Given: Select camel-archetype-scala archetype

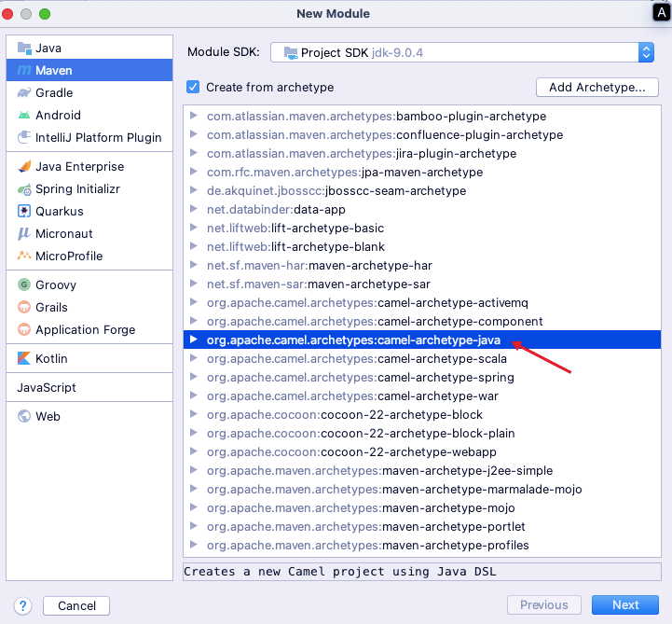Looking at the screenshot, I should [x=422, y=358].
